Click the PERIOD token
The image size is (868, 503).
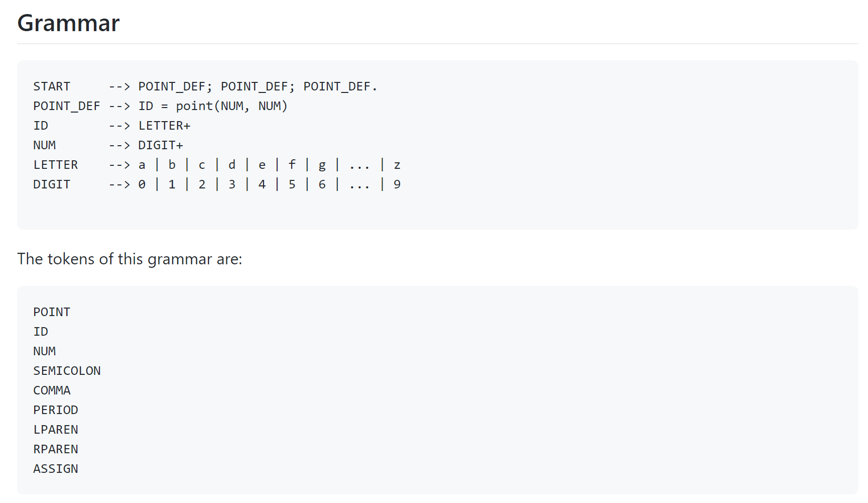55,410
